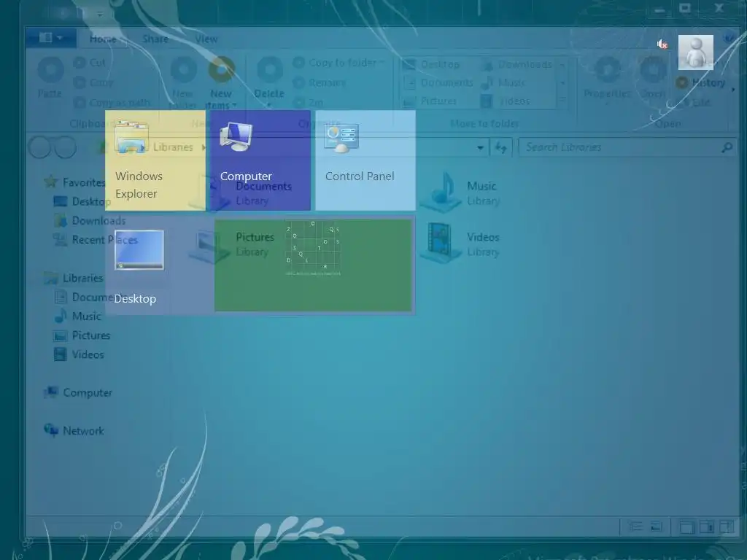Screen dimensions: 747x560
Task: Select Libraries node in Explorer navigation pane
Action: tap(74, 278)
